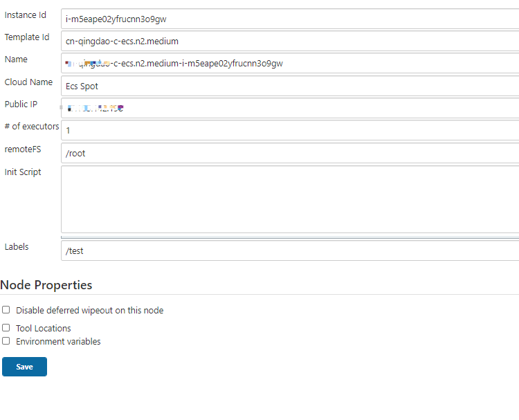Click the Name label text
Viewport: 519px width, 420px height.
tap(16, 60)
